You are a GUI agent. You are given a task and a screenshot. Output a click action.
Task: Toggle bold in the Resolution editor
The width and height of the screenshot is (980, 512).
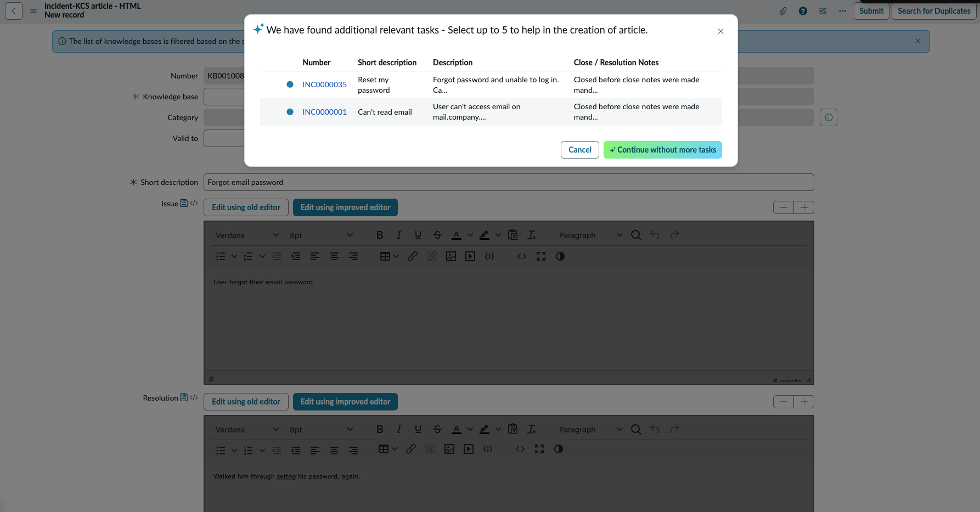coord(380,429)
